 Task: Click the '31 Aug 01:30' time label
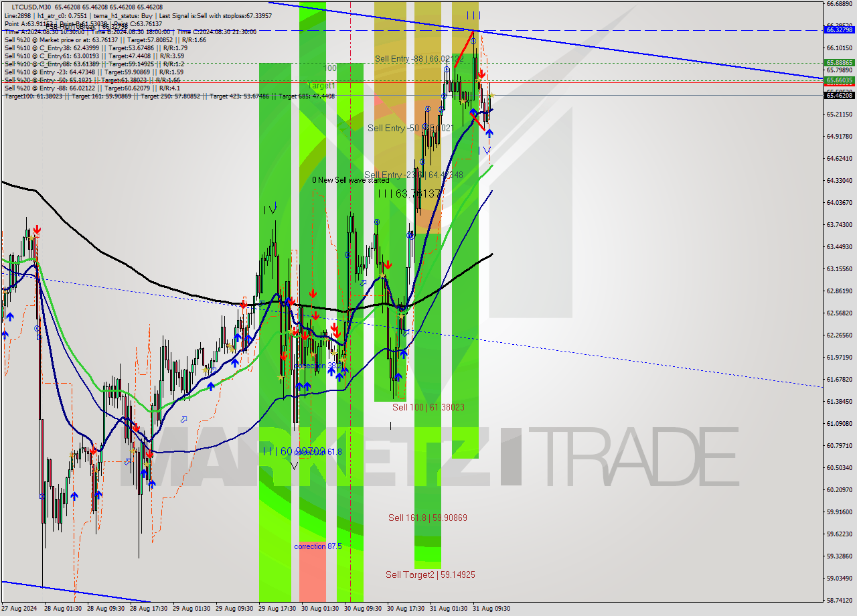[x=449, y=609]
